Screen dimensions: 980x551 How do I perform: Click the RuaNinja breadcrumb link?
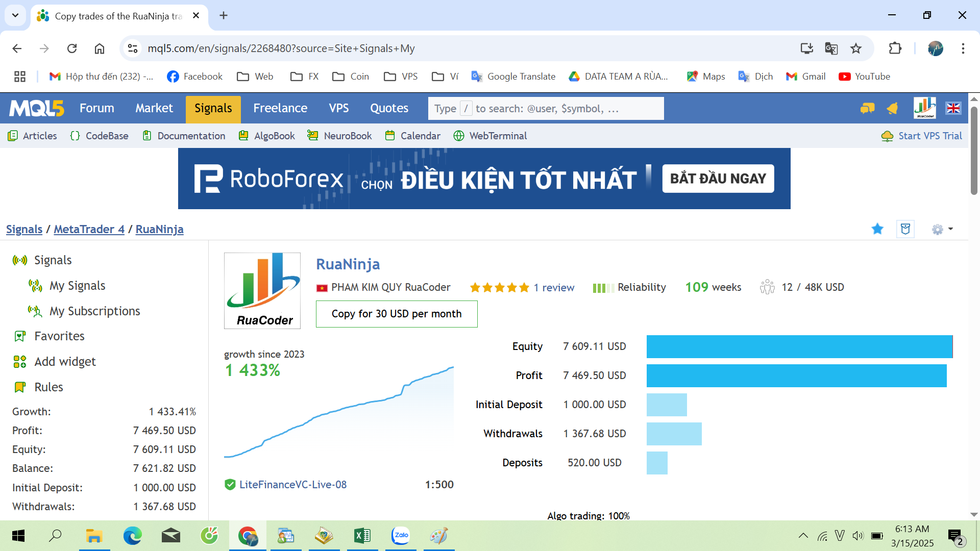point(160,230)
